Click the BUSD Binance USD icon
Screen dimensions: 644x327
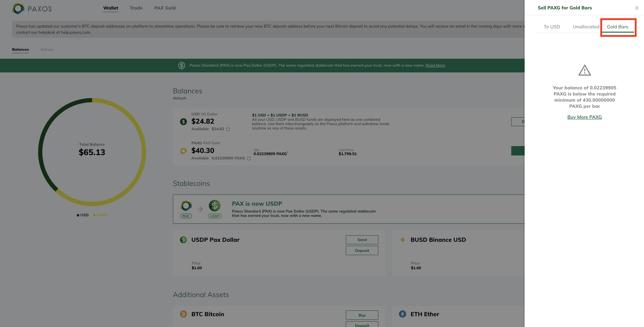tap(402, 240)
